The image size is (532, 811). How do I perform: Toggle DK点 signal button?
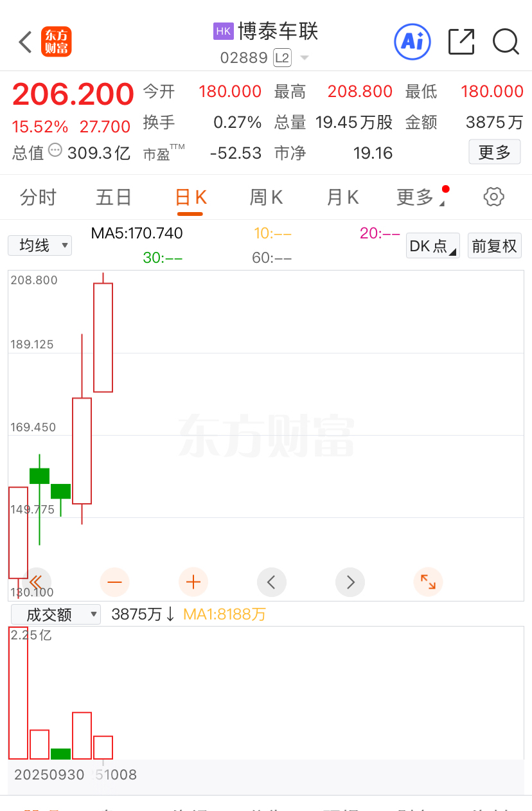coord(432,245)
